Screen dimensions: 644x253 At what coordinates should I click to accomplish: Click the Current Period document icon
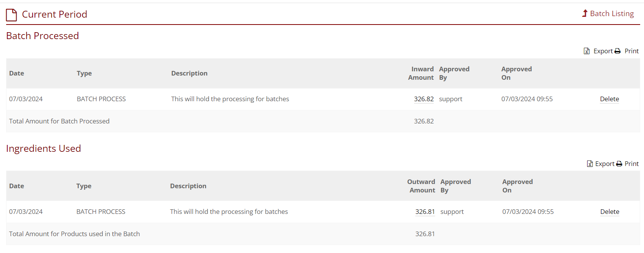(12, 15)
